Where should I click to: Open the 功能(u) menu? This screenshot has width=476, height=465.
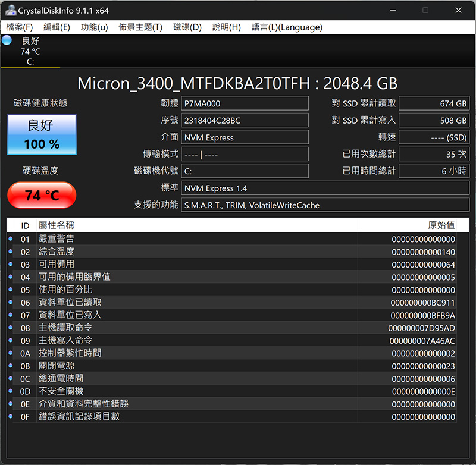pos(95,27)
